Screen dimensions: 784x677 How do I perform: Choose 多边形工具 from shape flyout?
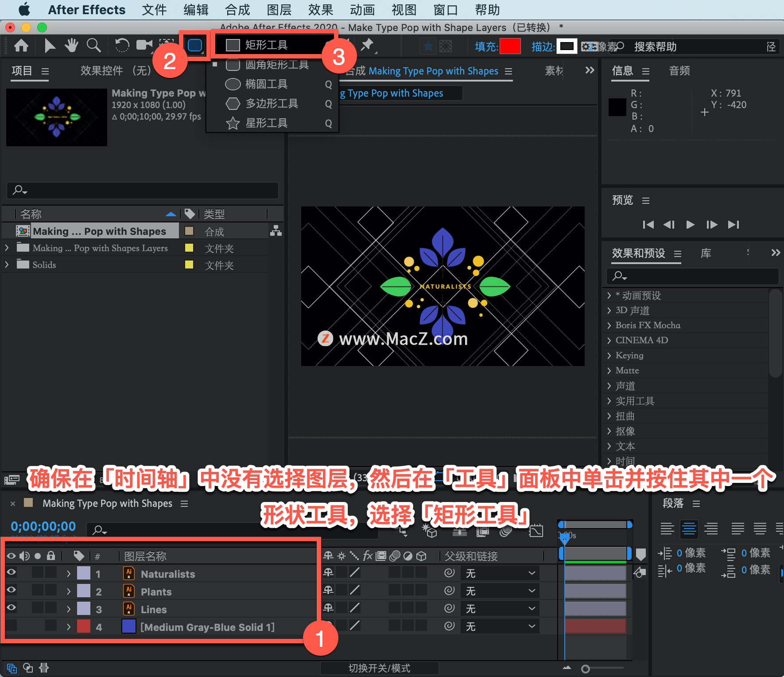click(x=272, y=104)
